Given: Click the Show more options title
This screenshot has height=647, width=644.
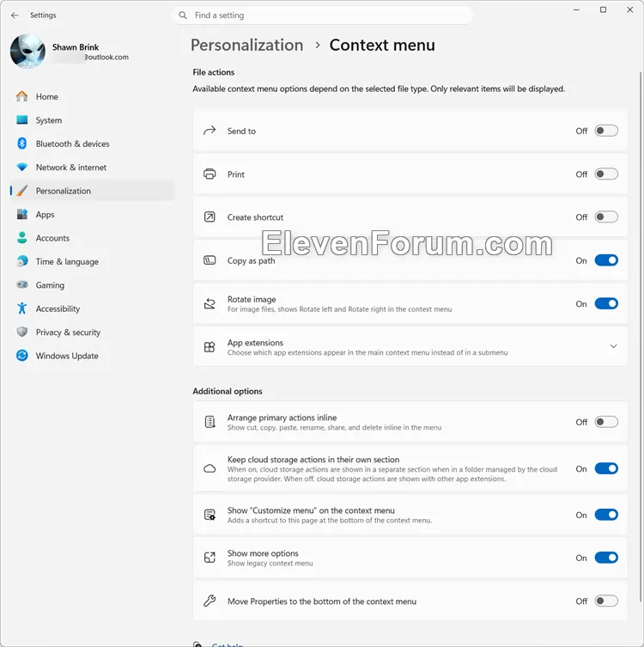Looking at the screenshot, I should tap(263, 553).
